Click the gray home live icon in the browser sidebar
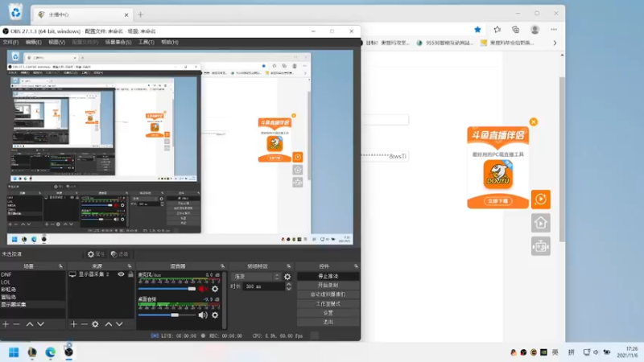This screenshot has height=362, width=644. (540, 223)
